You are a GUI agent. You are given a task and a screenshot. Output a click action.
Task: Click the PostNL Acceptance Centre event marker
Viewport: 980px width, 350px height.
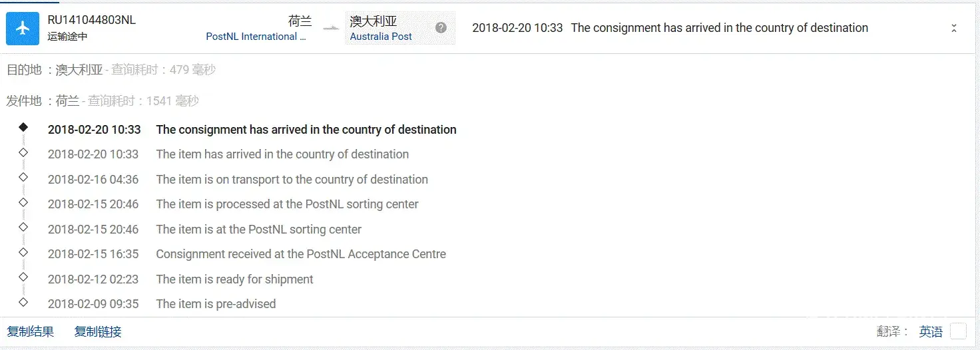[x=23, y=252]
